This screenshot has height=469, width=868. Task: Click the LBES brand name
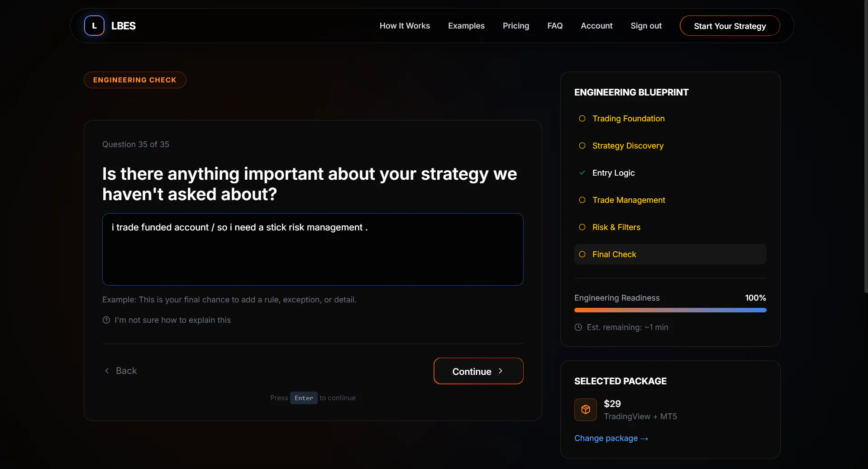[x=123, y=26]
